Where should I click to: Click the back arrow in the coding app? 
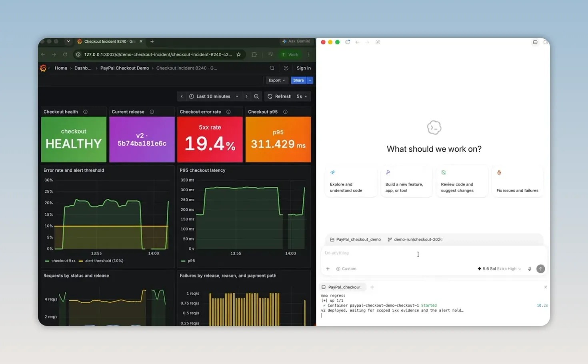pyautogui.click(x=357, y=42)
